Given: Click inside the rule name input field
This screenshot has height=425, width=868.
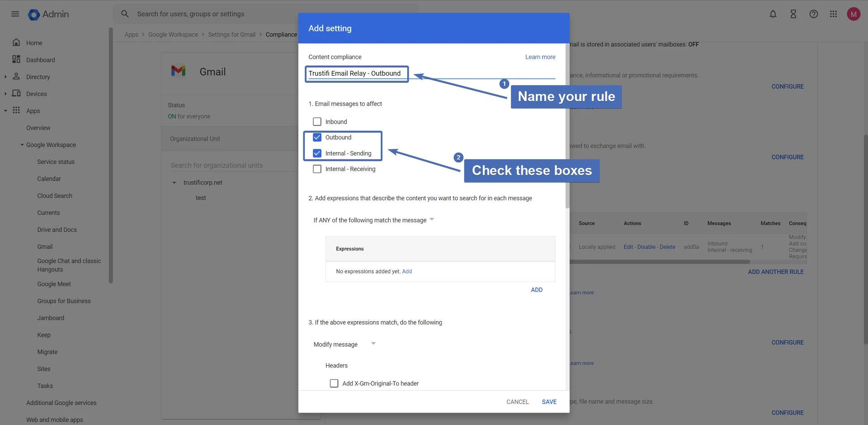Looking at the screenshot, I should pyautogui.click(x=357, y=73).
